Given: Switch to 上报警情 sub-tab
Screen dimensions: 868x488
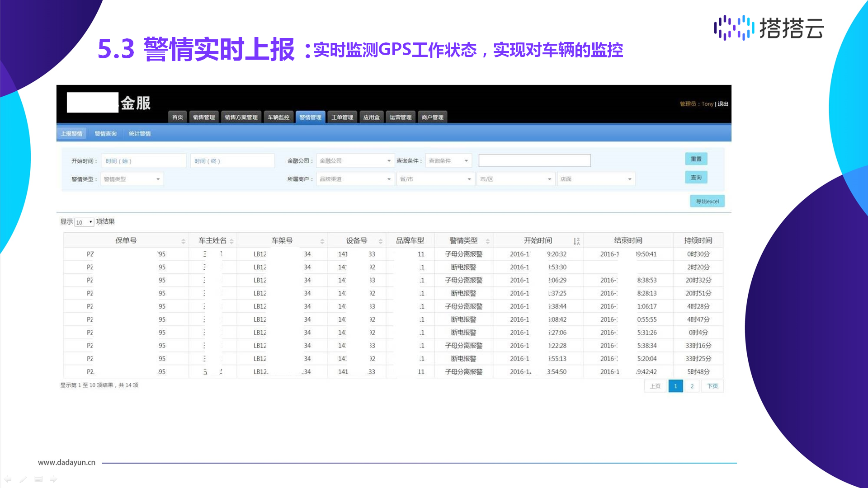Looking at the screenshot, I should 71,134.
